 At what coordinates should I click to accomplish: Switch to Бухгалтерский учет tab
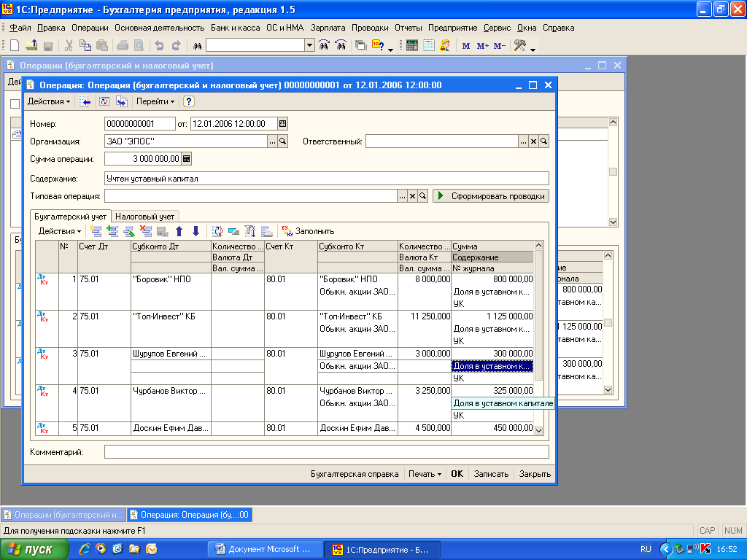click(x=71, y=217)
